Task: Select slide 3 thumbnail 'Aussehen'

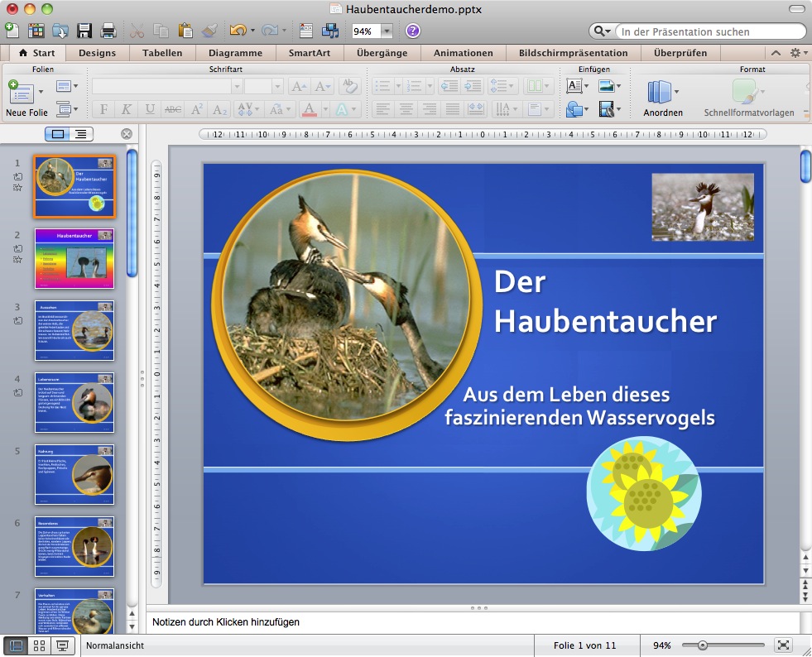Action: click(x=74, y=331)
